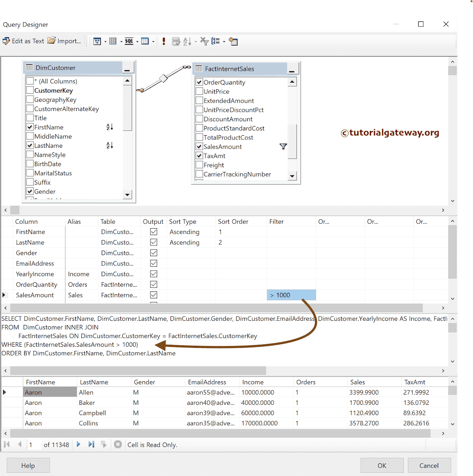Toggle the Show SQL Pane icon

pos(129,41)
